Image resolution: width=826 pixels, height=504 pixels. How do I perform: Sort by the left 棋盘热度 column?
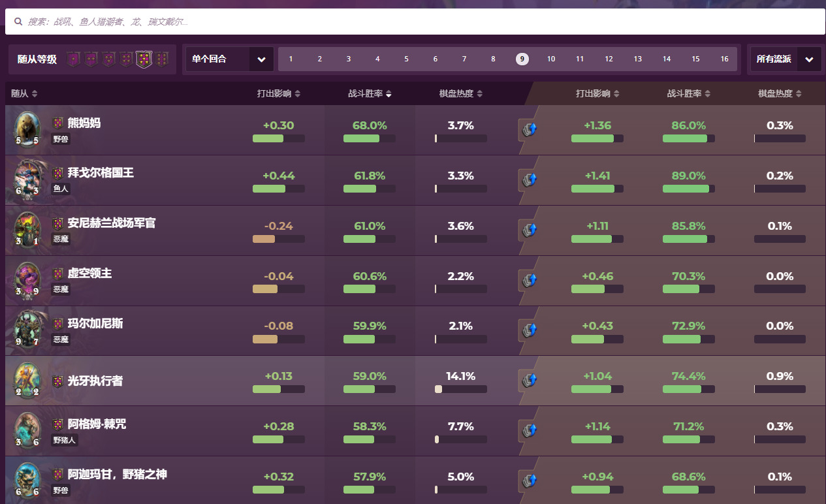click(461, 94)
